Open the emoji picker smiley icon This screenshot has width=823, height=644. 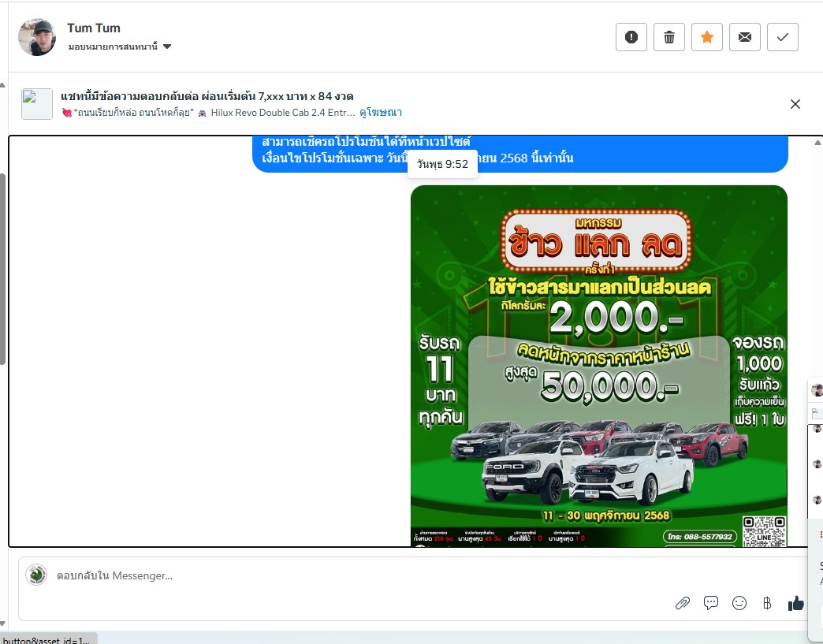(739, 603)
